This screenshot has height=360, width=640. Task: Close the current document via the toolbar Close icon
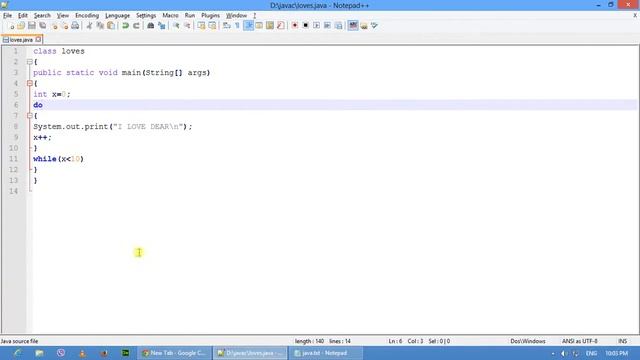[54, 26]
